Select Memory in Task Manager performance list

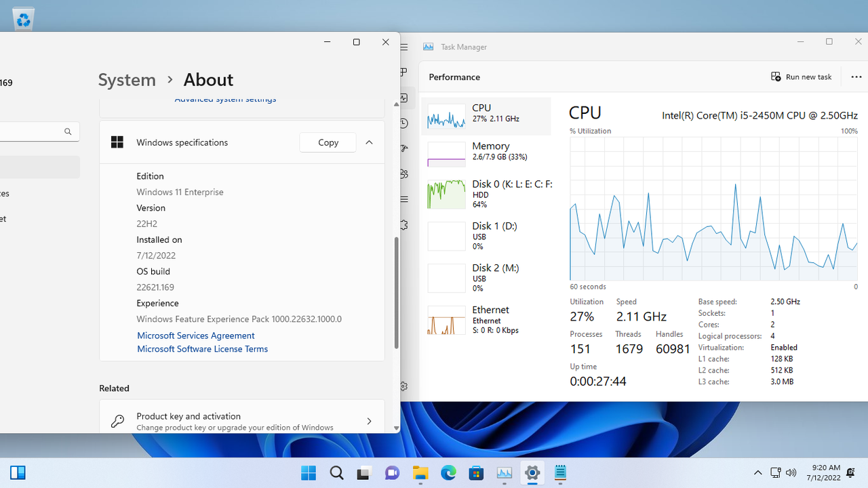pos(486,155)
